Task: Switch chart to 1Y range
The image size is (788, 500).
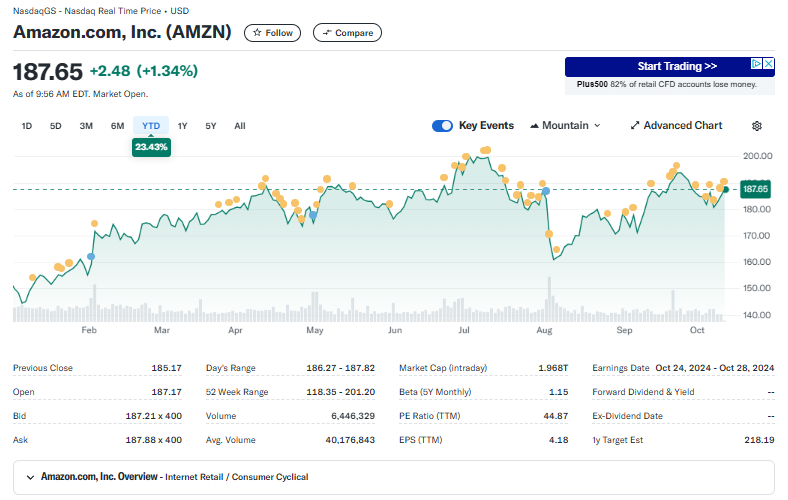Action: [x=182, y=126]
